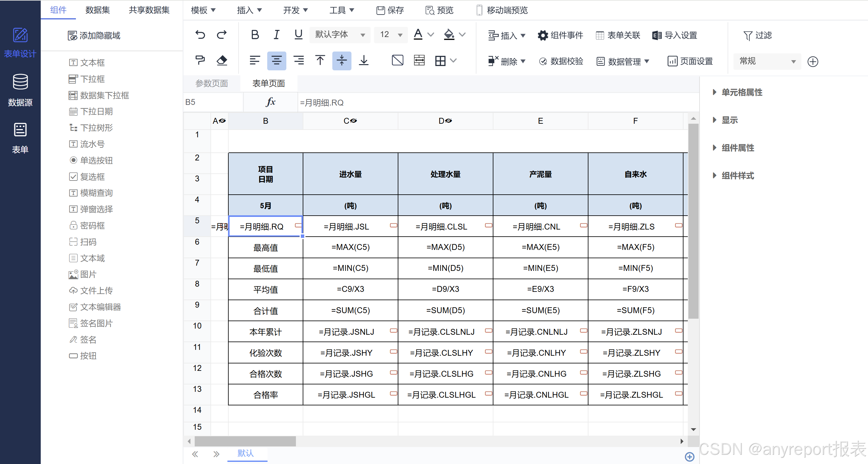Toggle hidden eye on column C header
The height and width of the screenshot is (464, 868).
pyautogui.click(x=354, y=121)
